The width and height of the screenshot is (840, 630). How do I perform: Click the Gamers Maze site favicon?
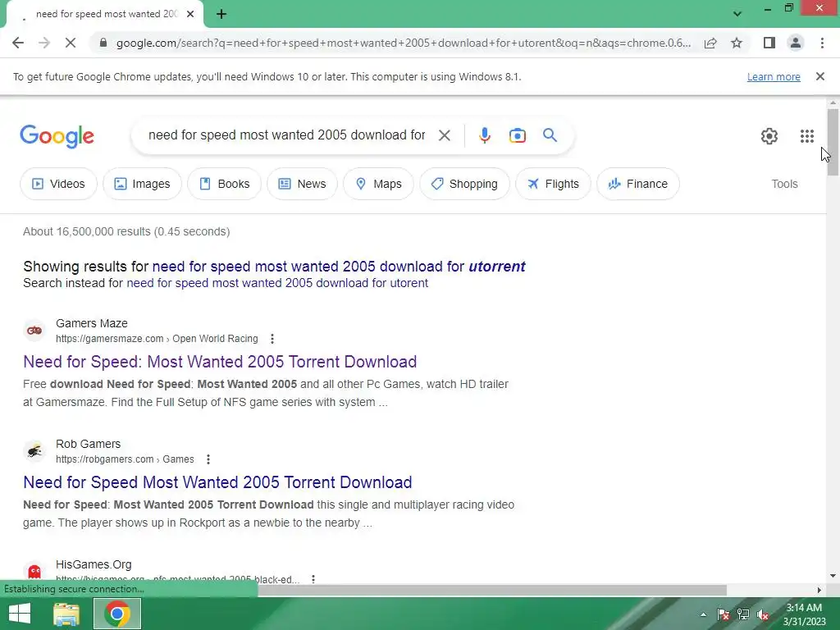(x=34, y=331)
